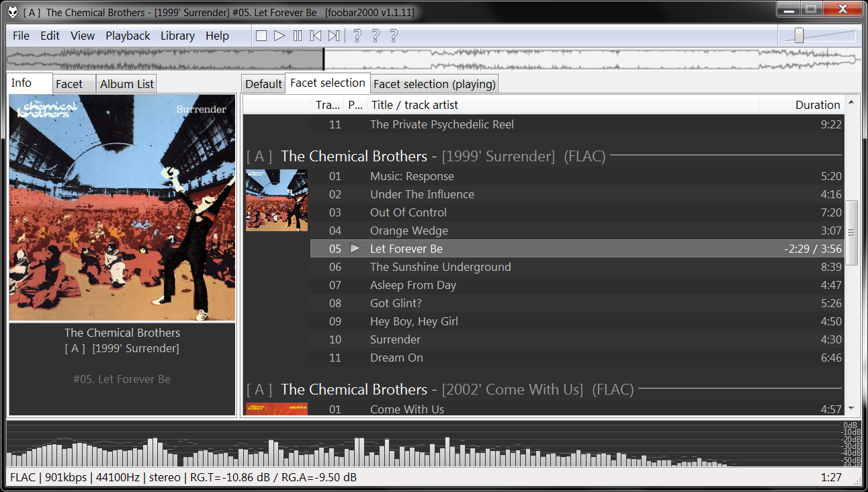Select the playing track Let Forever Be
This screenshot has width=868, height=492.
[577, 249]
